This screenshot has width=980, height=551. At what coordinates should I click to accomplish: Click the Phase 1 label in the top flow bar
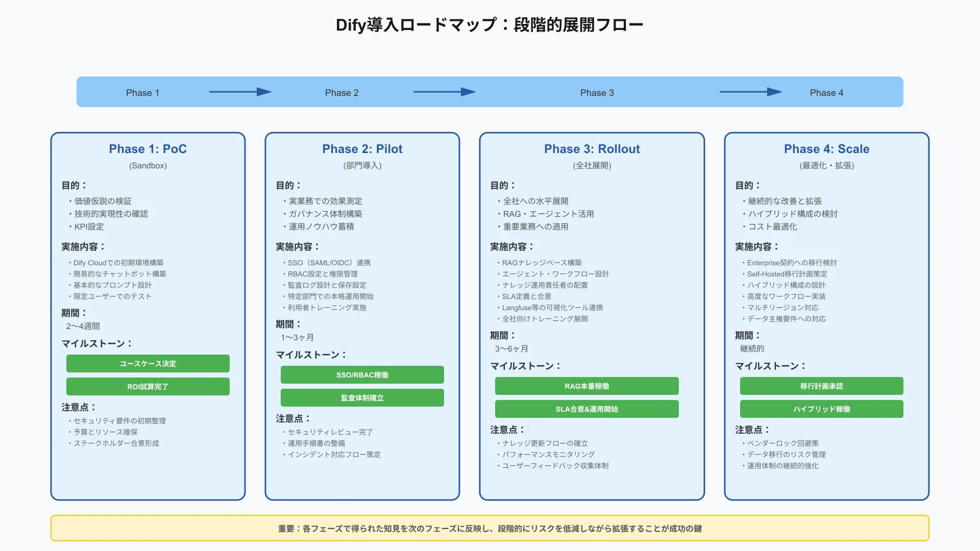(142, 92)
